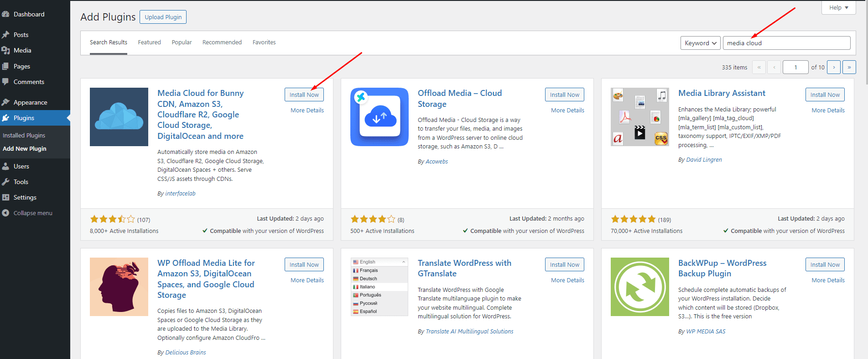Install Media Library Assistant plugin now

pyautogui.click(x=825, y=95)
